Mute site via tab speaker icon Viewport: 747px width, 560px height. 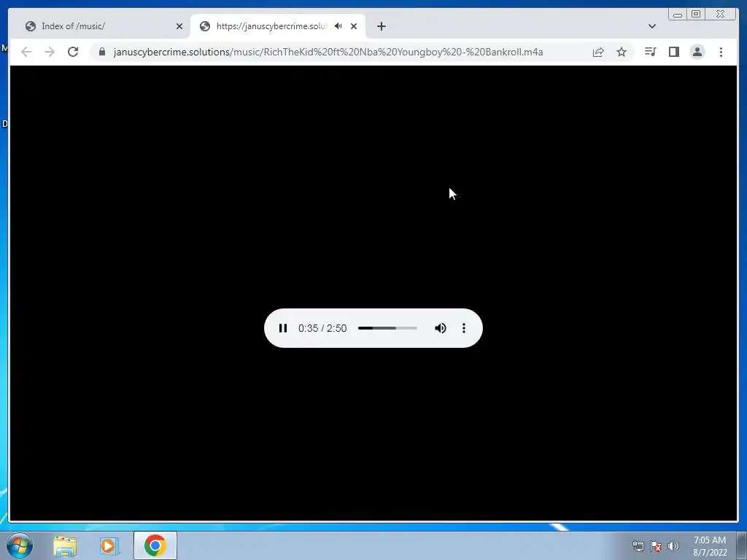[338, 26]
